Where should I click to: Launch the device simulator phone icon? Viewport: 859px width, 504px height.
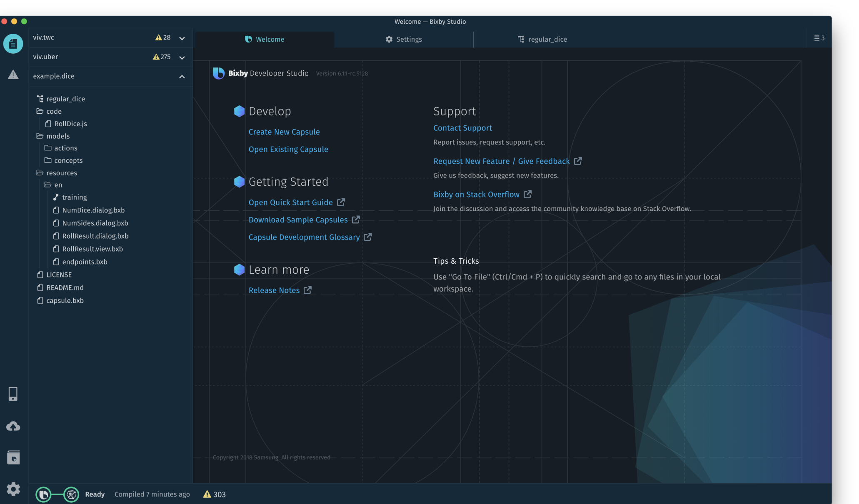pyautogui.click(x=13, y=394)
